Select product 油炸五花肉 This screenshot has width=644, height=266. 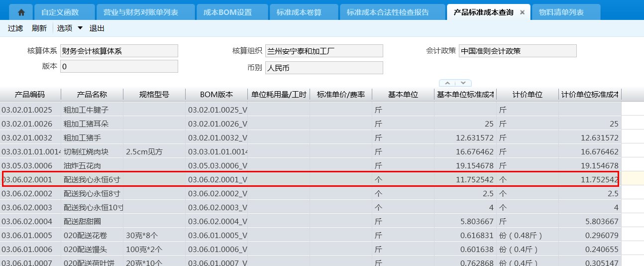click(x=83, y=165)
